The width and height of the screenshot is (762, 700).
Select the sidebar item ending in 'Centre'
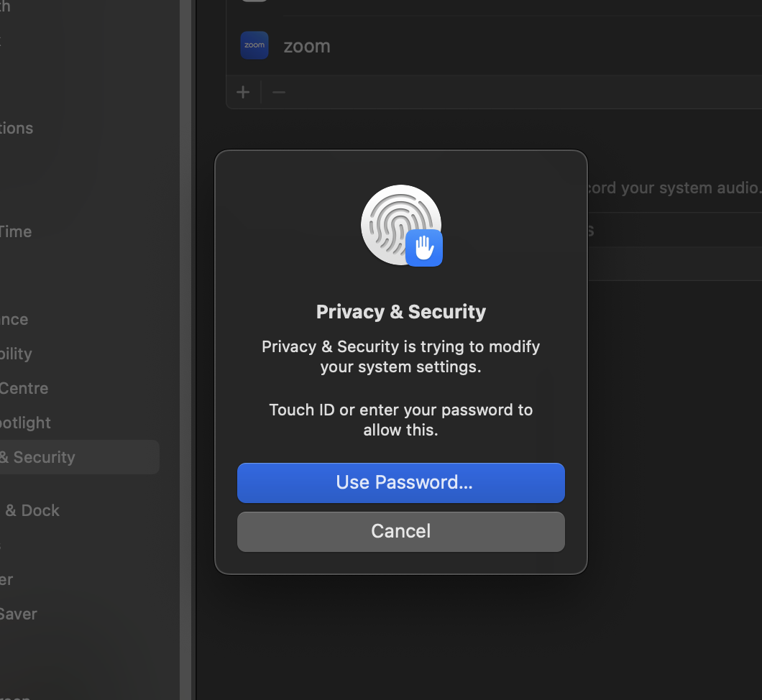click(x=24, y=389)
